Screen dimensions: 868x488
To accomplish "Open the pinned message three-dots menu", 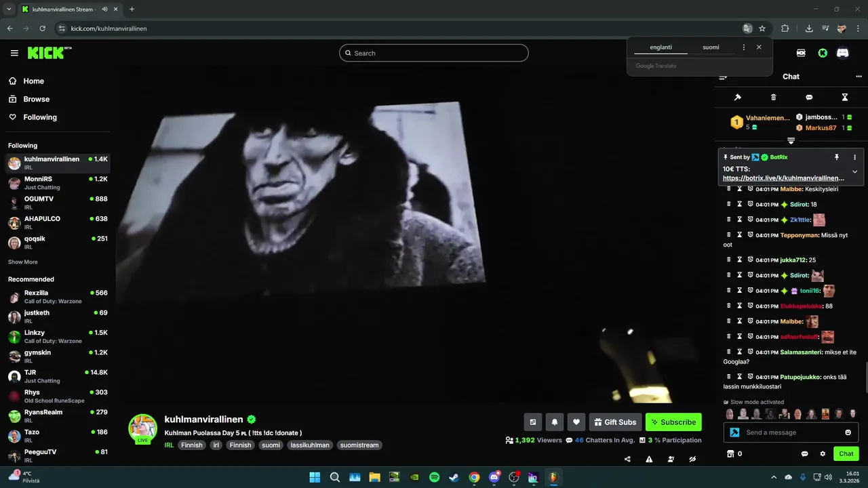I will [854, 157].
